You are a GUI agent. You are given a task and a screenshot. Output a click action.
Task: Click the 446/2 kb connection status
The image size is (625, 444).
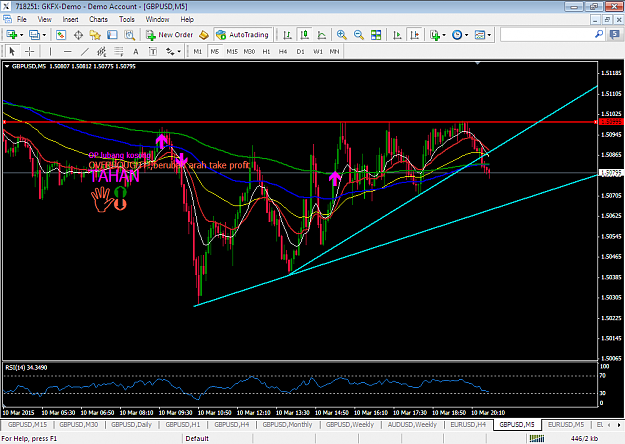(x=584, y=438)
